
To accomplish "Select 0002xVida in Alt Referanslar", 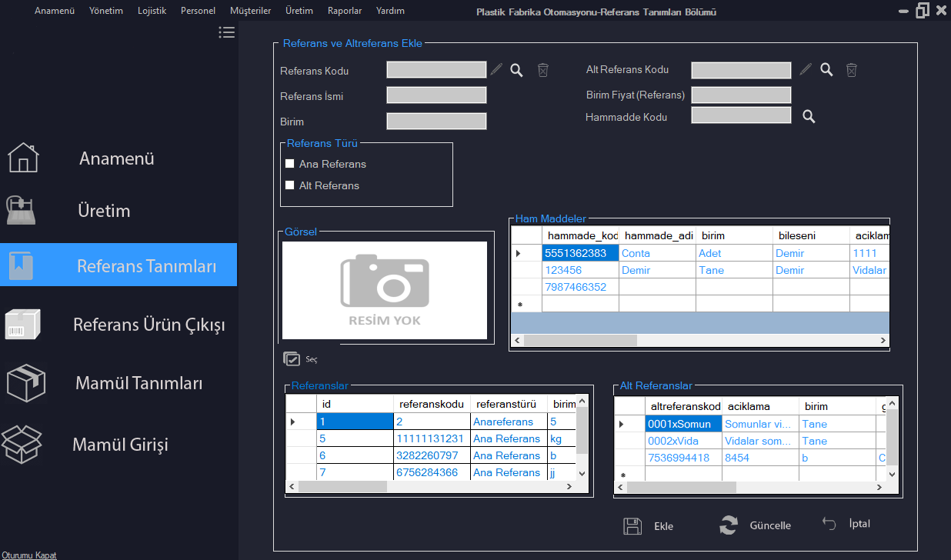I will tap(683, 441).
